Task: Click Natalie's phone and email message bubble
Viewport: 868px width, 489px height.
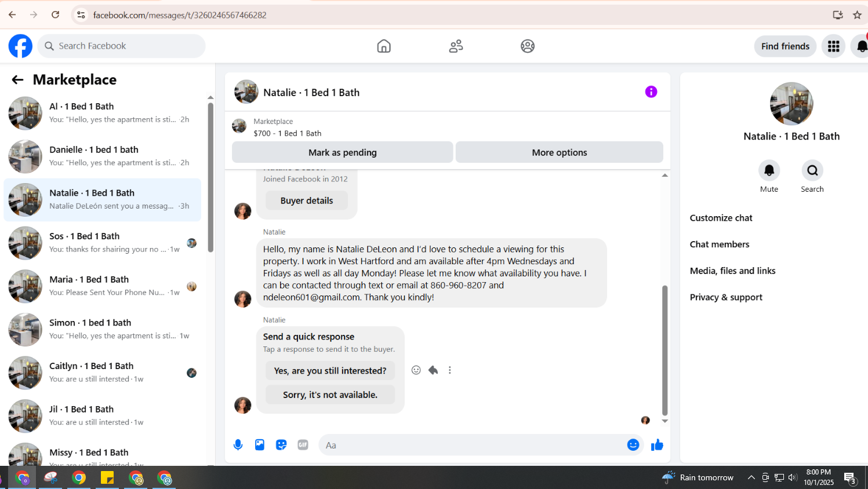Action: click(x=431, y=273)
